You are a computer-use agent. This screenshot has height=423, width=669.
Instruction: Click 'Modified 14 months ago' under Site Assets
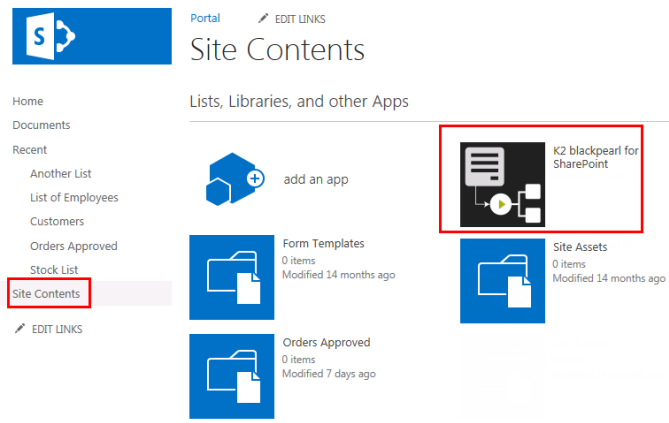pos(609,278)
